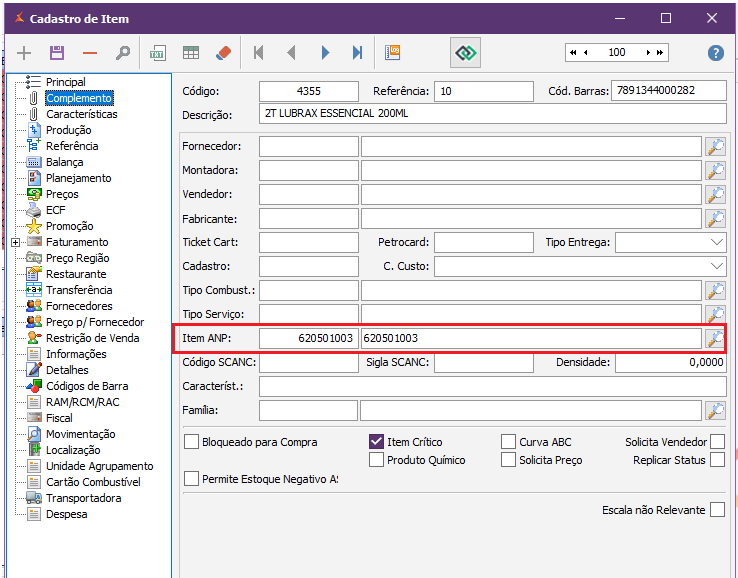Image resolution: width=738 pixels, height=578 pixels.
Task: Open the Tipo Entrega dropdown
Action: click(x=716, y=242)
